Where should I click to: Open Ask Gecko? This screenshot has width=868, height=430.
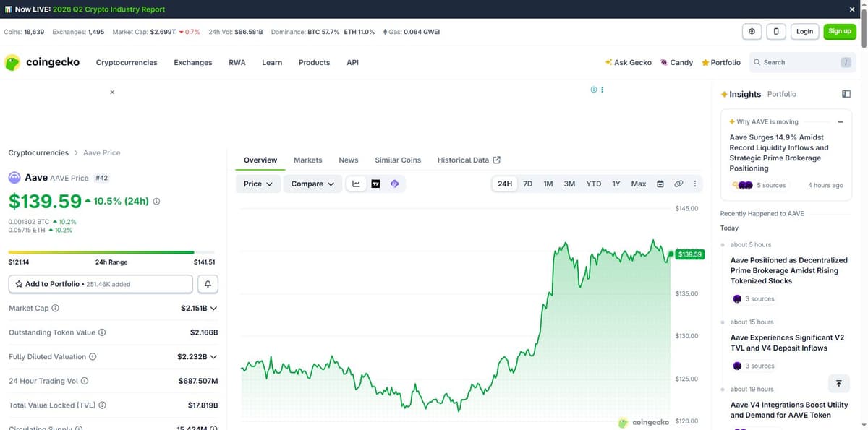pyautogui.click(x=629, y=63)
